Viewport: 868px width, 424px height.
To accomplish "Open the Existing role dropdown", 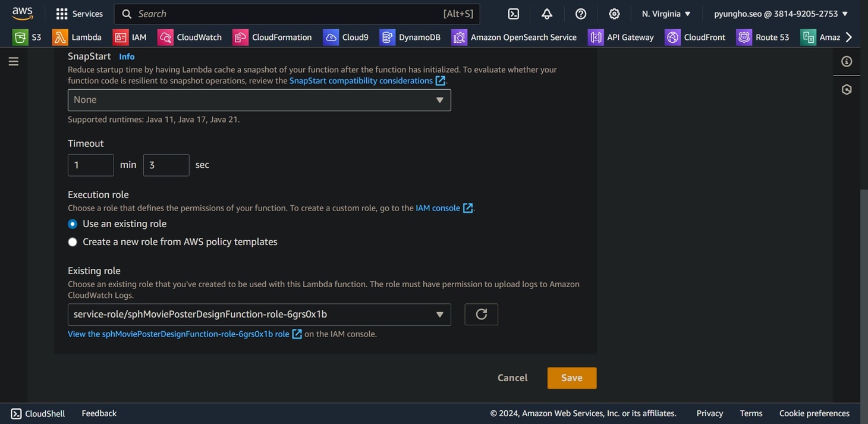I will tap(259, 315).
